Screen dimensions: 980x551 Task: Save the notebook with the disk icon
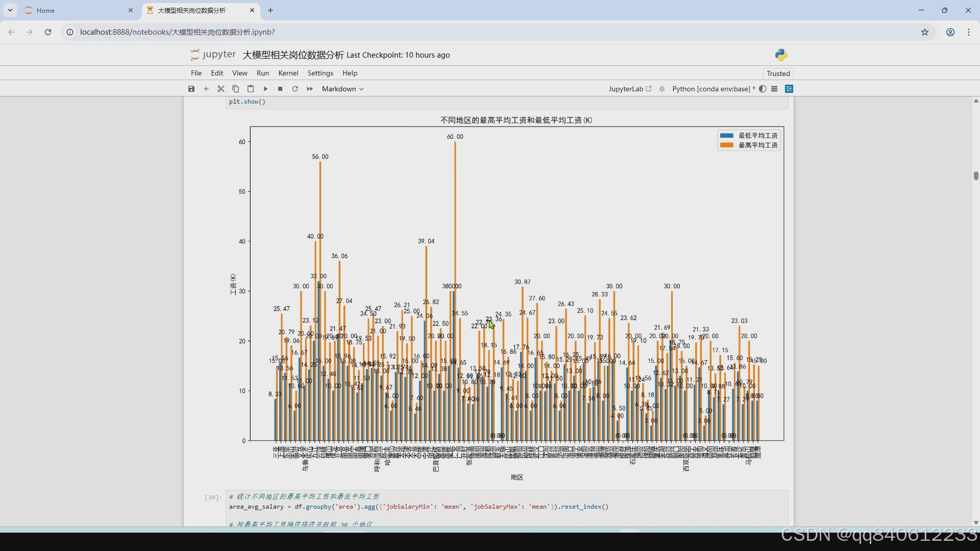tap(191, 89)
